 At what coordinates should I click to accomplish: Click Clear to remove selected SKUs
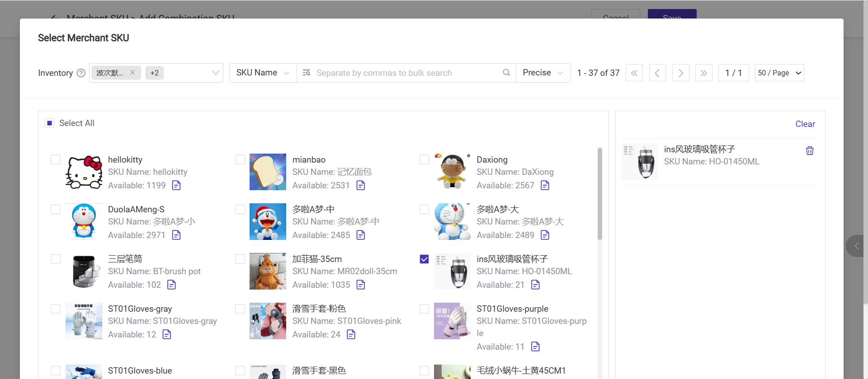805,124
